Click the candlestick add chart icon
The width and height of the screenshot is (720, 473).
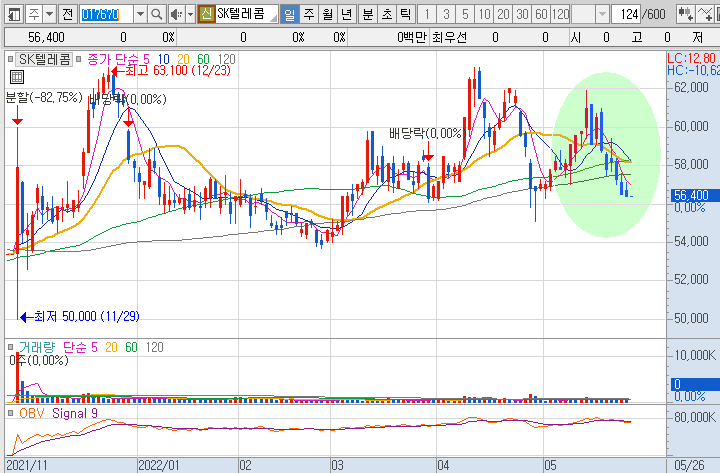(x=686, y=15)
